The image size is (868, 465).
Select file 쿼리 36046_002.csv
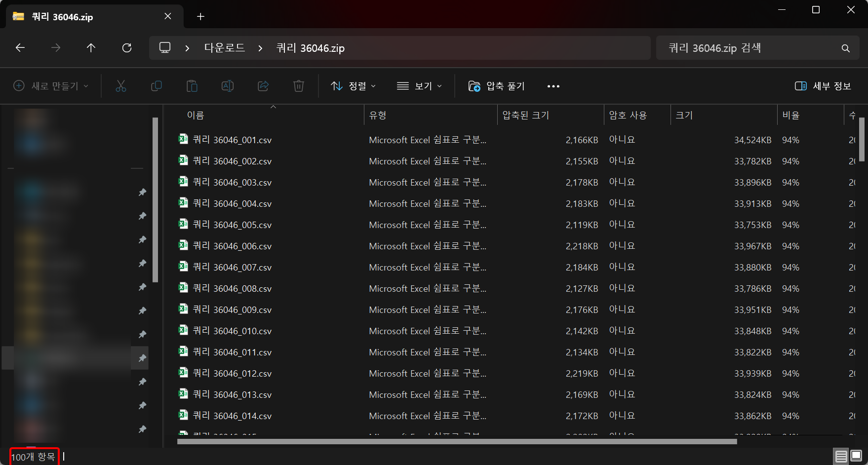232,161
